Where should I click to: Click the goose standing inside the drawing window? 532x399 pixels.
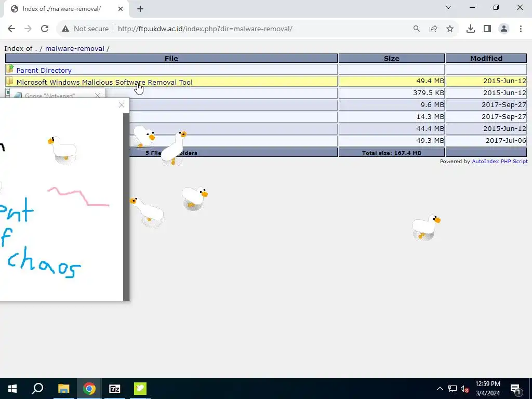coord(63,150)
